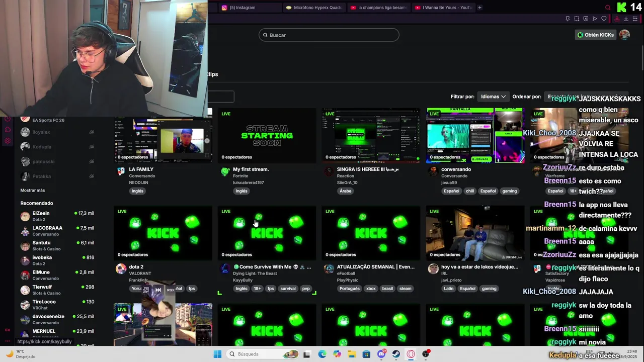This screenshot has height=362, width=644.
Task: Click the Obtén KICKs button
Action: pos(596,35)
